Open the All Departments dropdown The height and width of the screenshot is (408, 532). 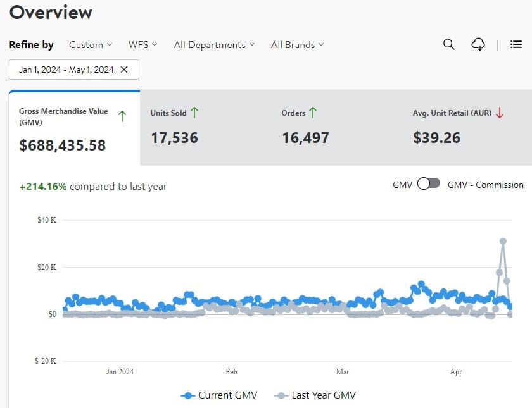214,45
